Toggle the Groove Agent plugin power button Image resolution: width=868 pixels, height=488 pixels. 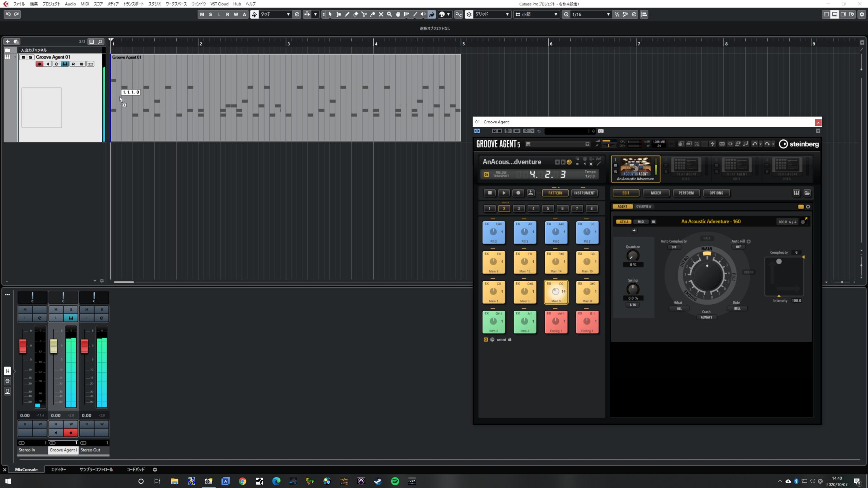click(x=477, y=131)
